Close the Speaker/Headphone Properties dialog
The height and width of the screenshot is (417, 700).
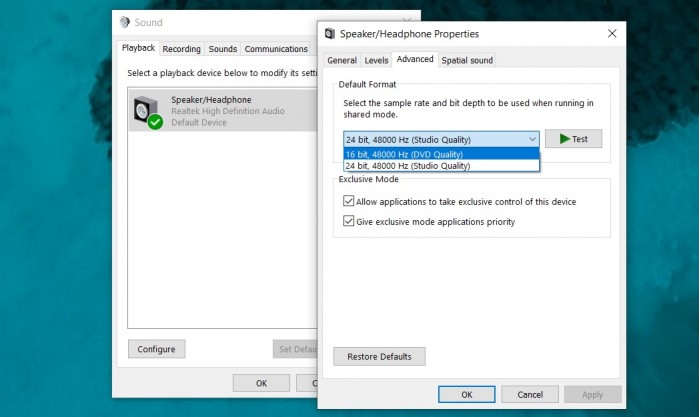(612, 33)
